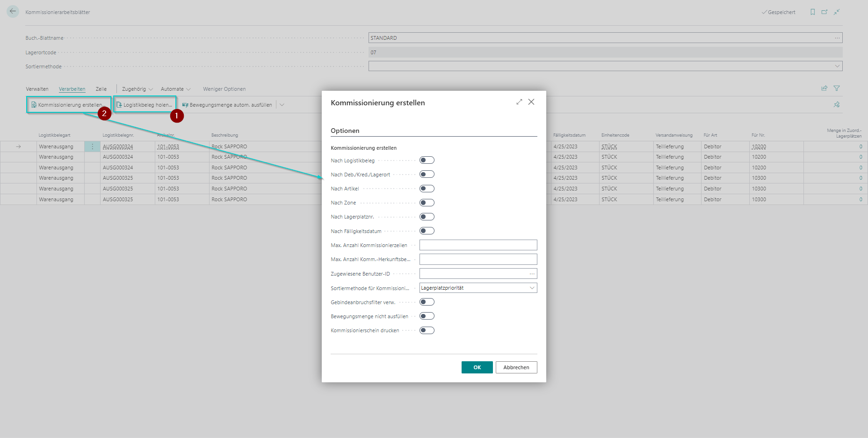The height and width of the screenshot is (438, 868).
Task: Toggle the Nach Artikel switch
Action: [427, 189]
